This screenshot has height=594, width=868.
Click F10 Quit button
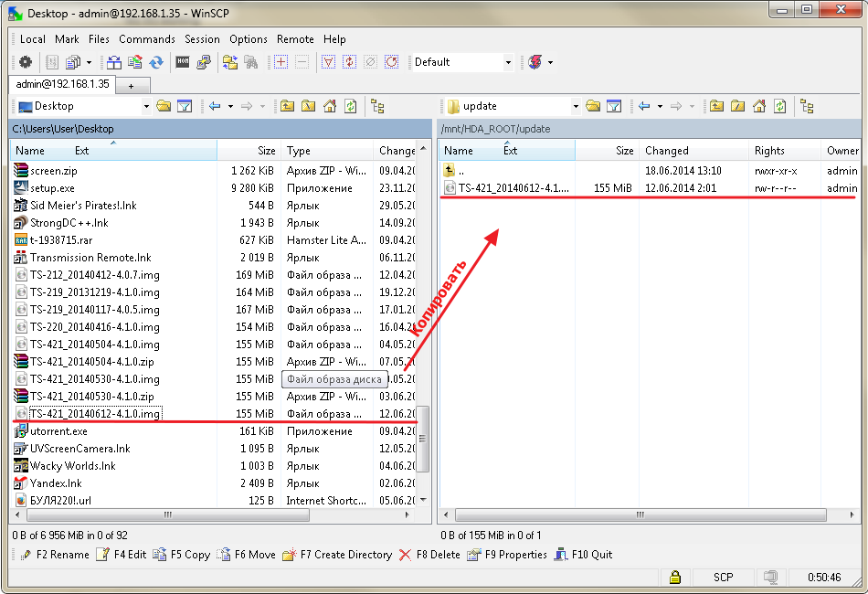pos(584,555)
